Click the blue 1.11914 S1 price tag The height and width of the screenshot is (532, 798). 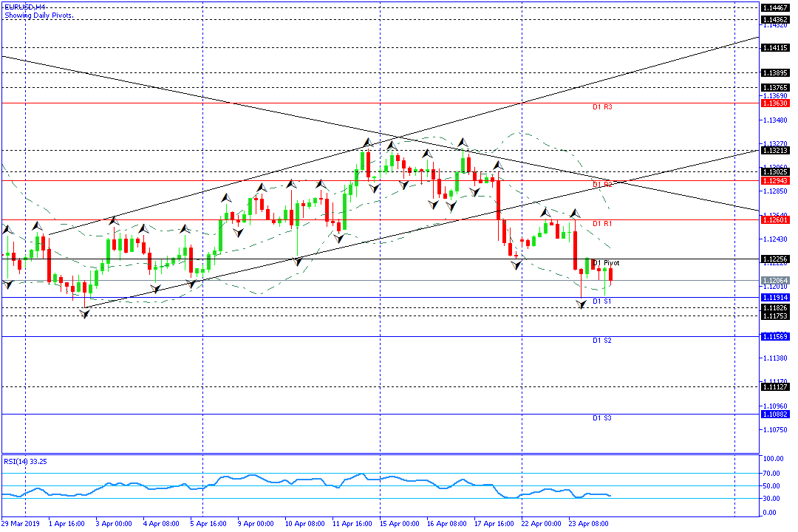tap(774, 297)
